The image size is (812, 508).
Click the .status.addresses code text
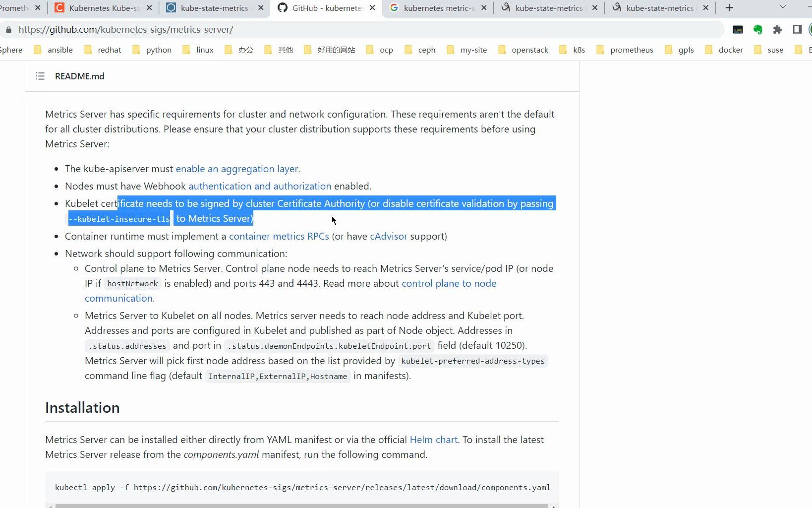127,346
